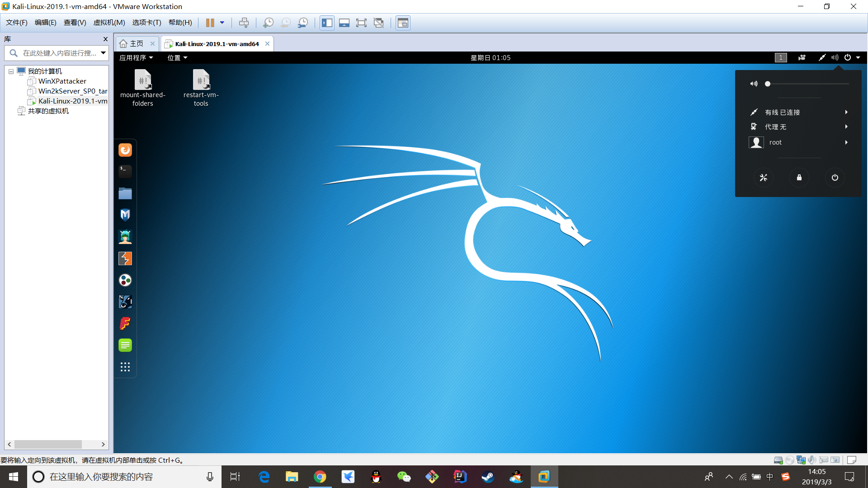Expand the root user entry
The width and height of the screenshot is (868, 488).
[x=798, y=142]
